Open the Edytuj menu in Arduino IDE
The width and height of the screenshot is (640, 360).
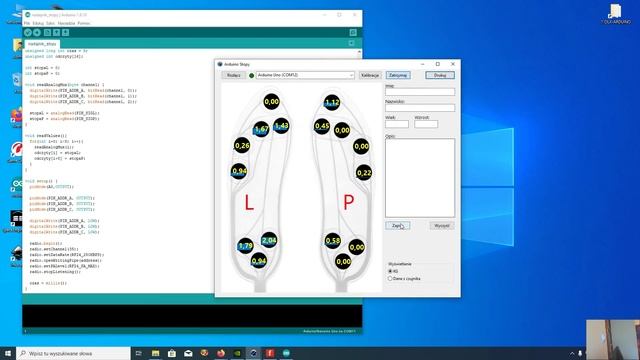(x=38, y=23)
